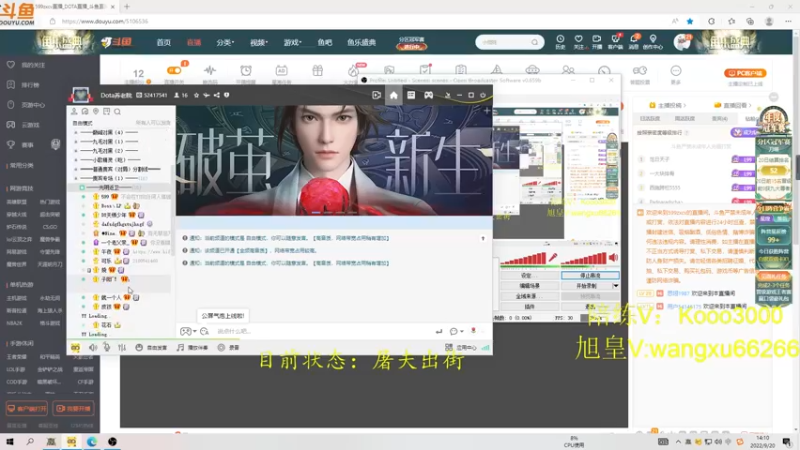Click the gift box icon in streamer toolbar
800x450 pixels.
tap(317, 70)
